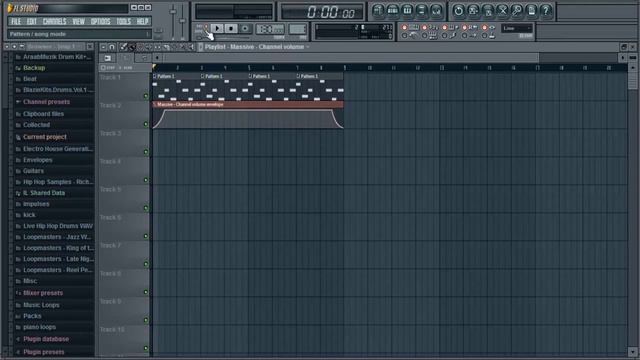Open File menu

[x=16, y=21]
